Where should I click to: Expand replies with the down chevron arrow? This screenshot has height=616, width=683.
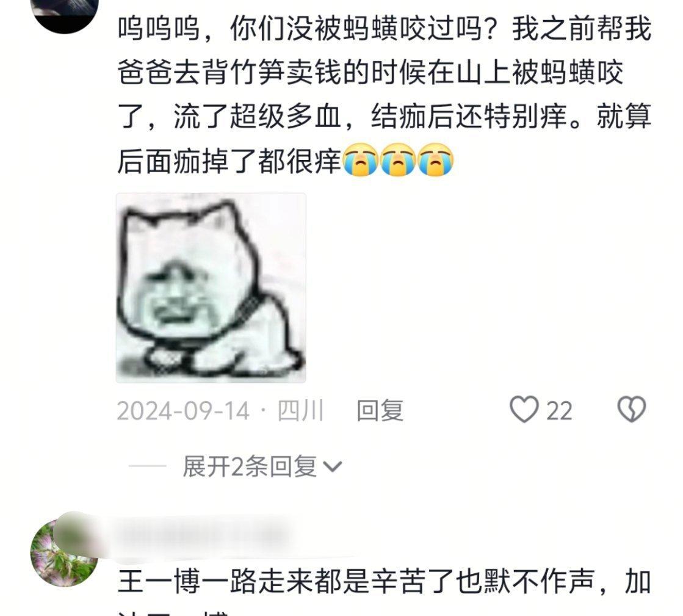tap(333, 466)
